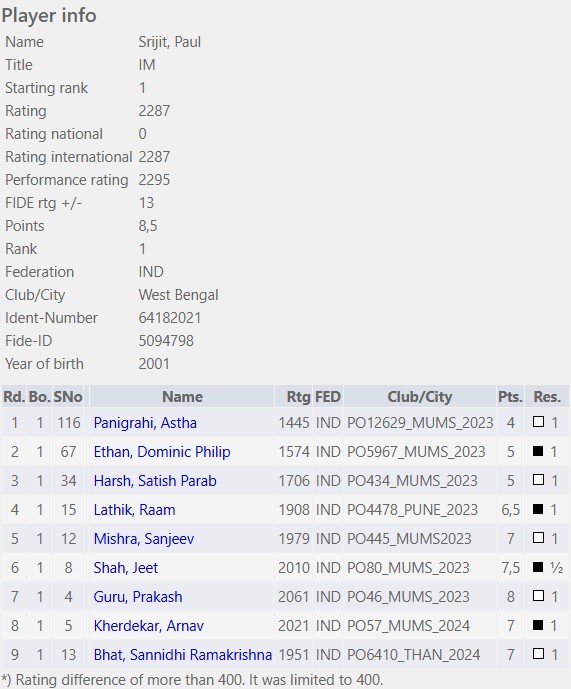
Task: Click white piece icon in round 1
Action: coord(538,422)
